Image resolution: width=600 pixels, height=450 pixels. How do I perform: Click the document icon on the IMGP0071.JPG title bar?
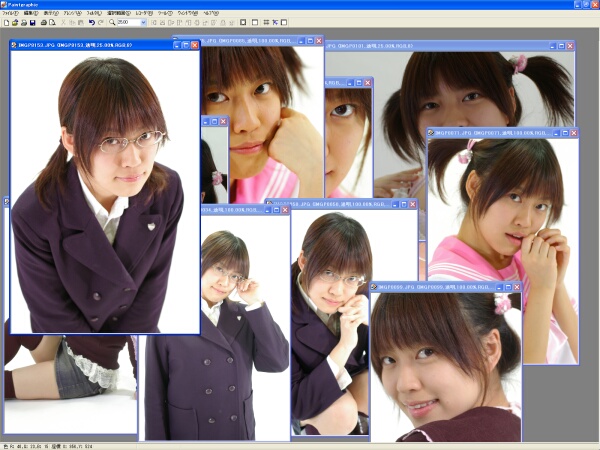pyautogui.click(x=431, y=133)
